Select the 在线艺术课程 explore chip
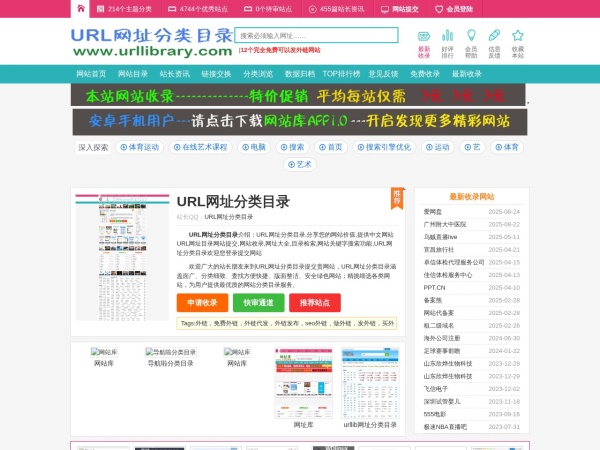Viewport: 600px width, 450px height. click(x=201, y=147)
